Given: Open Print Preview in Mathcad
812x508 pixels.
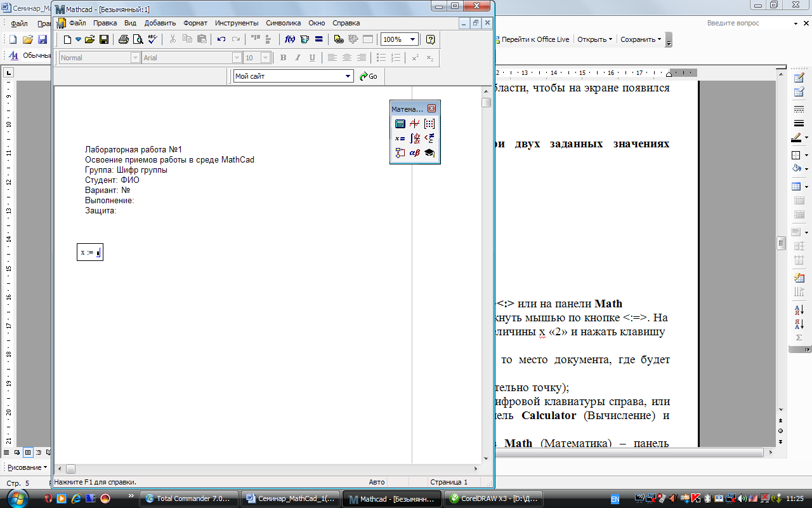Looking at the screenshot, I should pos(138,39).
